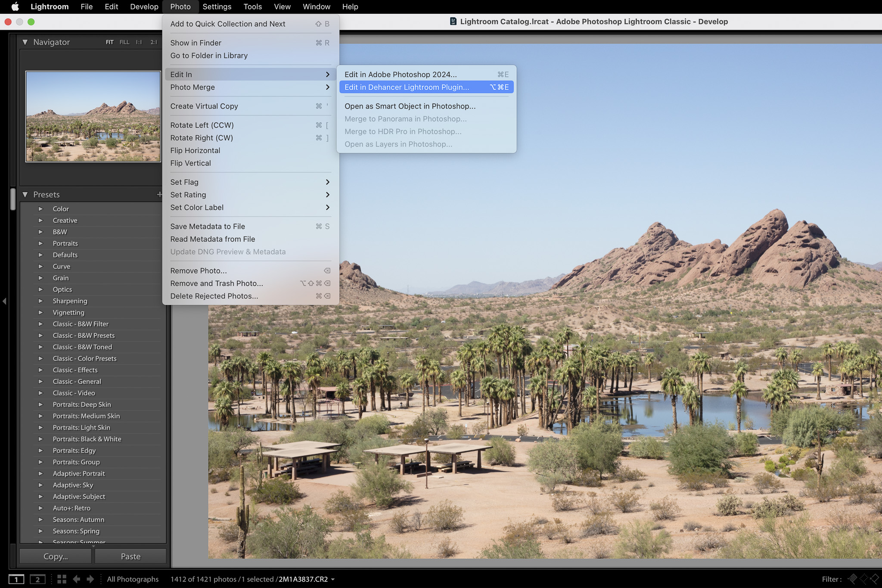Viewport: 882px width, 588px height.
Task: Choose Create Virtual Copy
Action: 251,106
